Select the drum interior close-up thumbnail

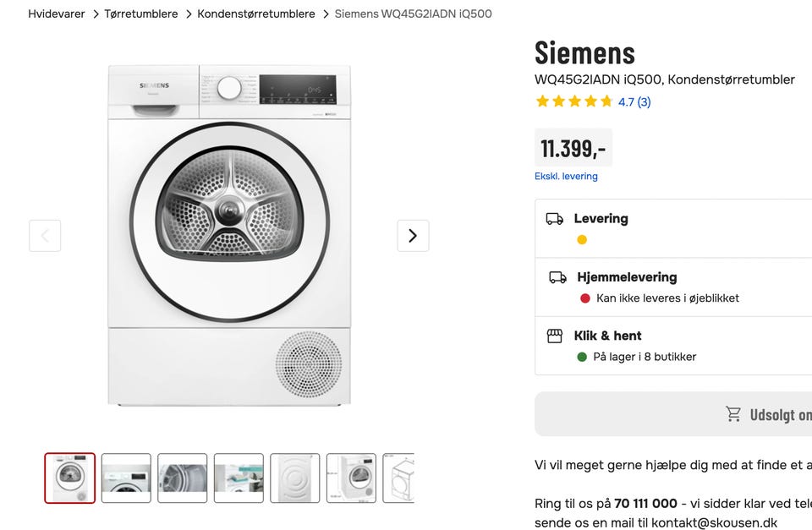(183, 478)
